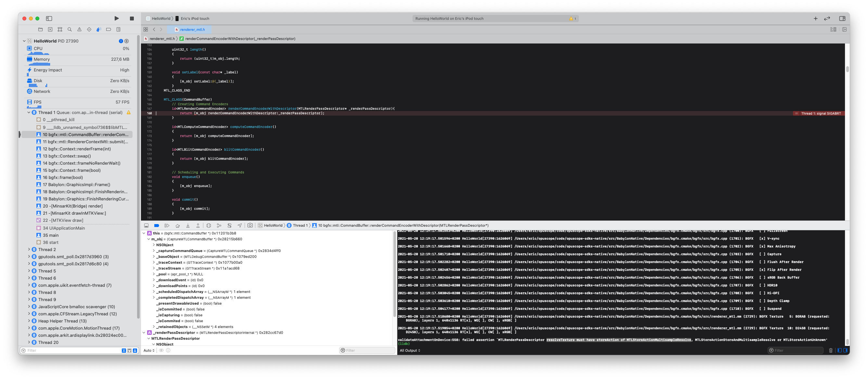Toggle Activate Breakpoints in the debug bar
Viewport: 868px width, 379px height.
(156, 225)
